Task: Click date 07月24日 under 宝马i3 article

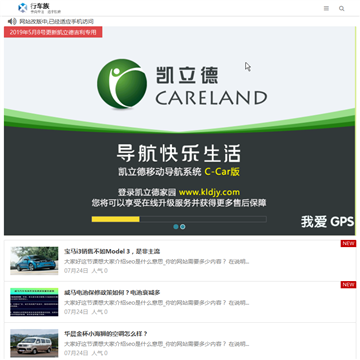Action: 76,271
